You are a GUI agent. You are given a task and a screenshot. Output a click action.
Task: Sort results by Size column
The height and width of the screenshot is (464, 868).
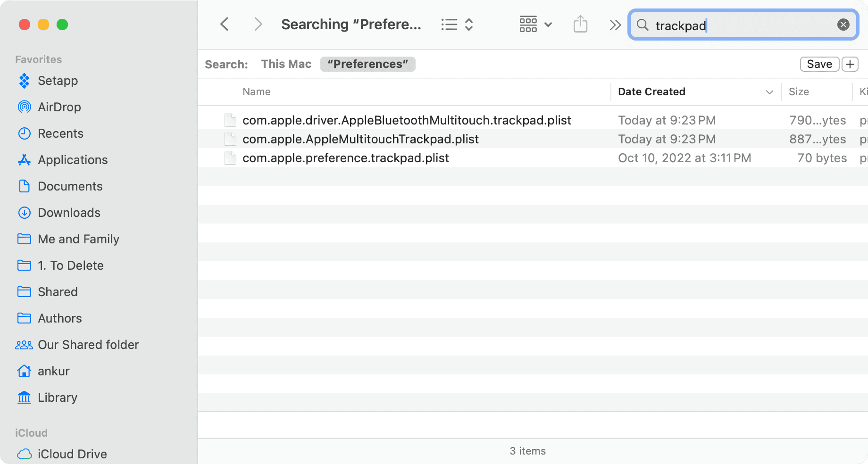(799, 92)
